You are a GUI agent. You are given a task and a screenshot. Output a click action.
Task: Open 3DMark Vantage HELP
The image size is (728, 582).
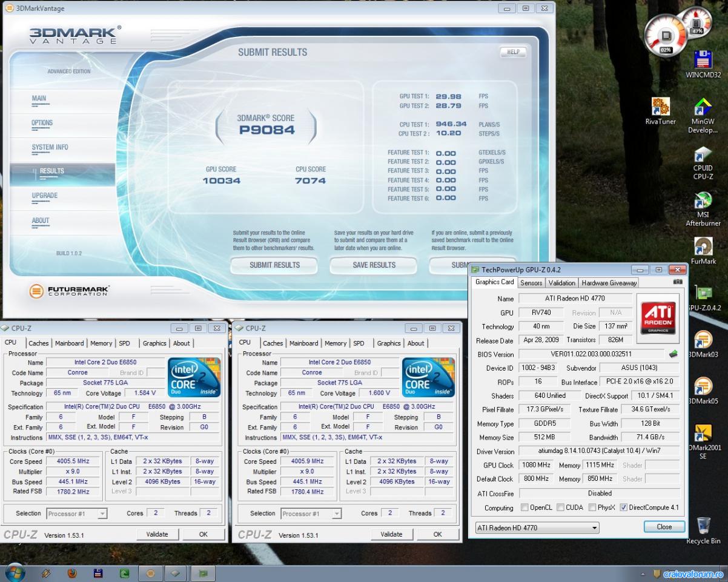513,52
